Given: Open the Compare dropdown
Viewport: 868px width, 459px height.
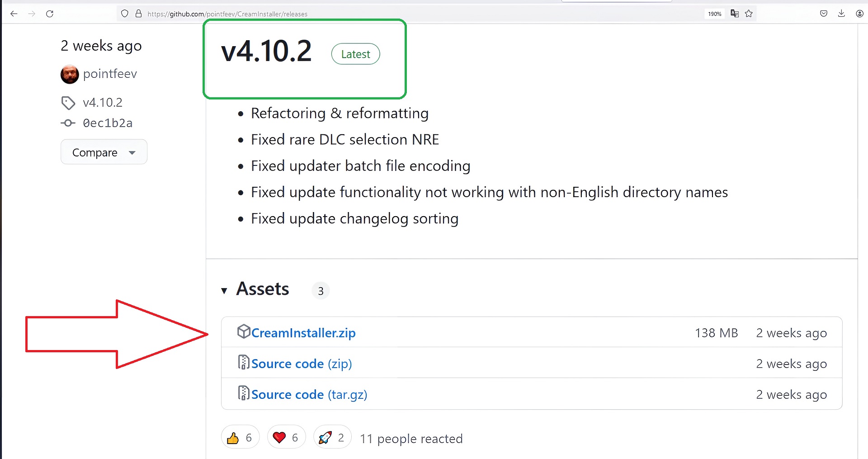Looking at the screenshot, I should (104, 152).
